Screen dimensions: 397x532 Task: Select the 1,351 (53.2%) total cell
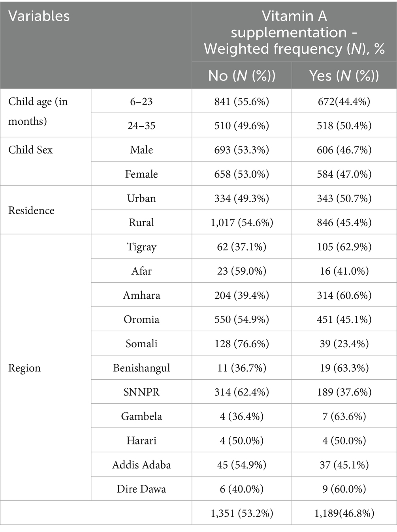point(242,513)
